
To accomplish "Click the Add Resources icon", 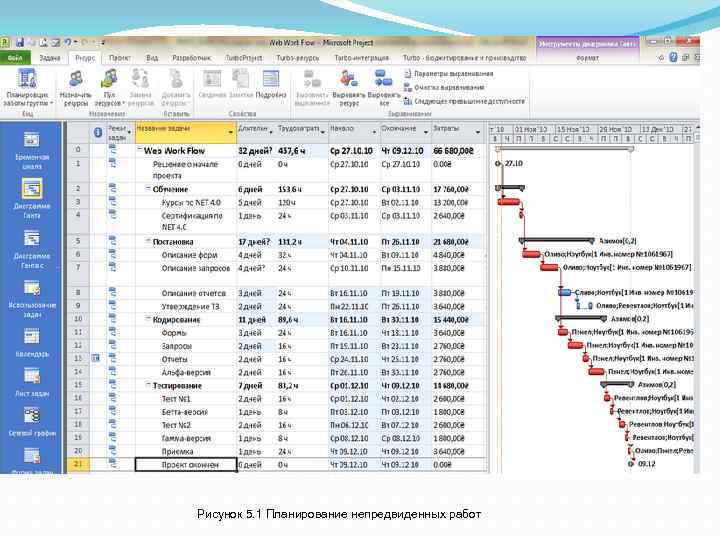I will tap(176, 79).
